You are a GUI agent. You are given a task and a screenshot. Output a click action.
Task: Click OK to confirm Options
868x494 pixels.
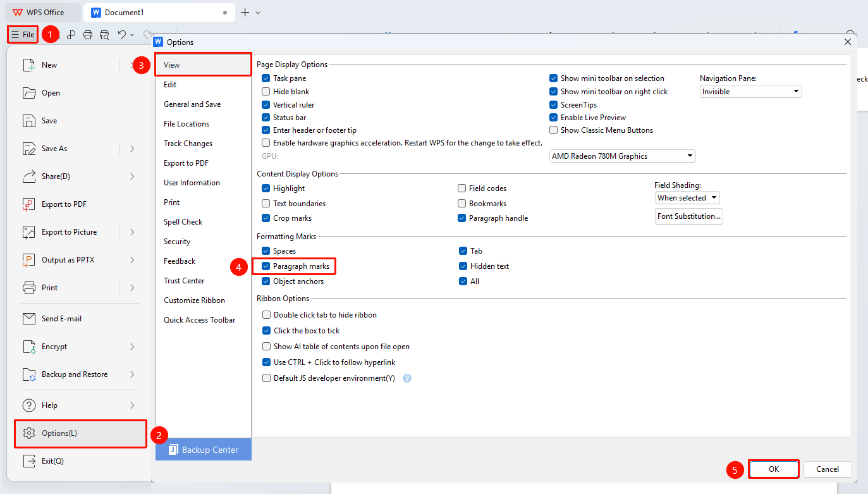click(x=774, y=469)
